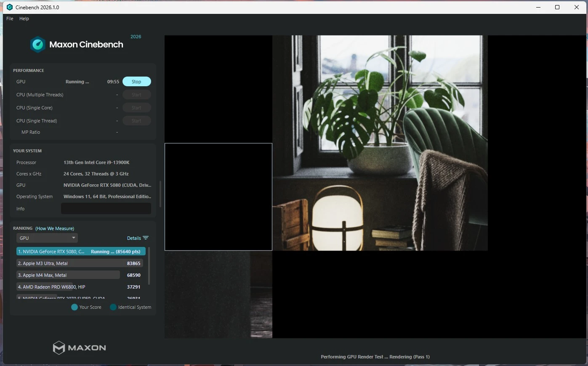Open the Help menu
This screenshot has height=366, width=588.
24,19
